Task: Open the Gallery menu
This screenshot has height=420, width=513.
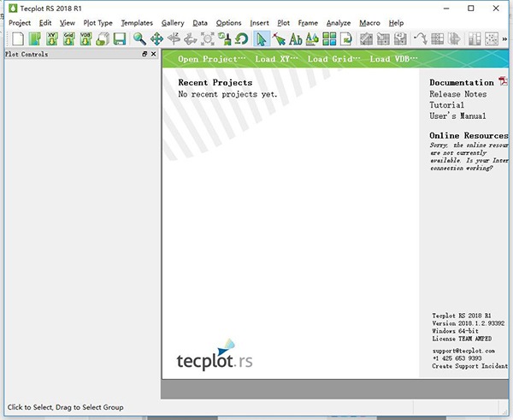Action: coord(173,22)
